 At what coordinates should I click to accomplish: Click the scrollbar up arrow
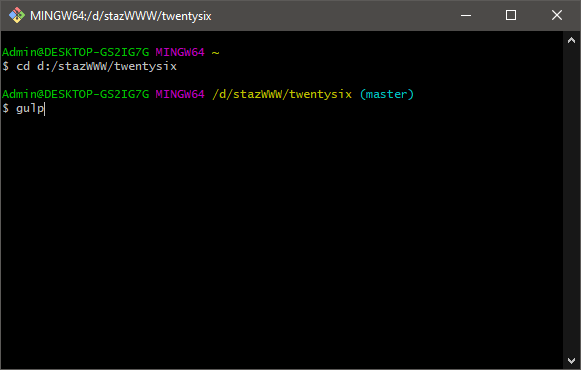571,40
